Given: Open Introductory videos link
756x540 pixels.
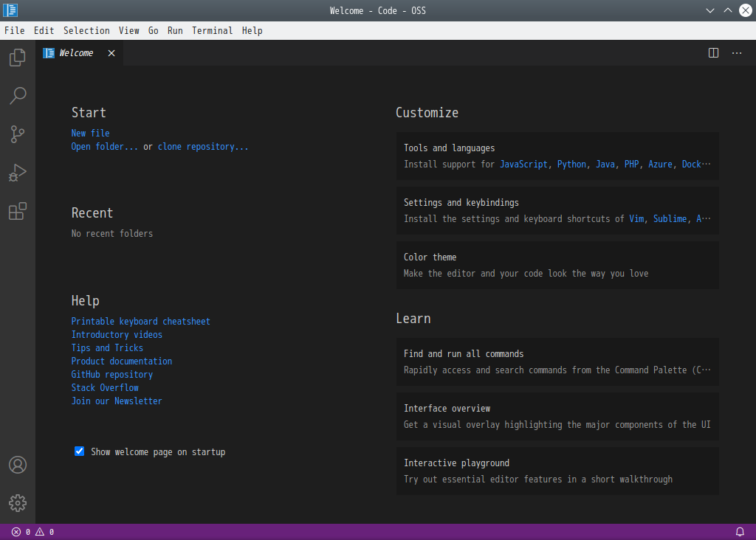Looking at the screenshot, I should pos(117,335).
